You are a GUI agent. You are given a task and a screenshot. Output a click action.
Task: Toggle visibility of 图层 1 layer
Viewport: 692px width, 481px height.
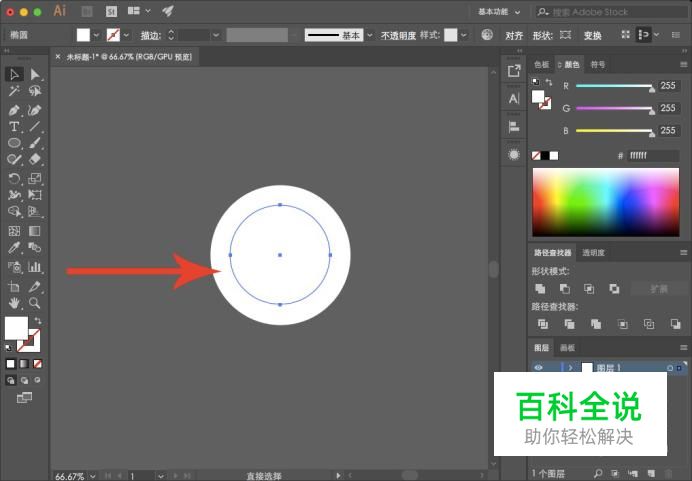538,368
